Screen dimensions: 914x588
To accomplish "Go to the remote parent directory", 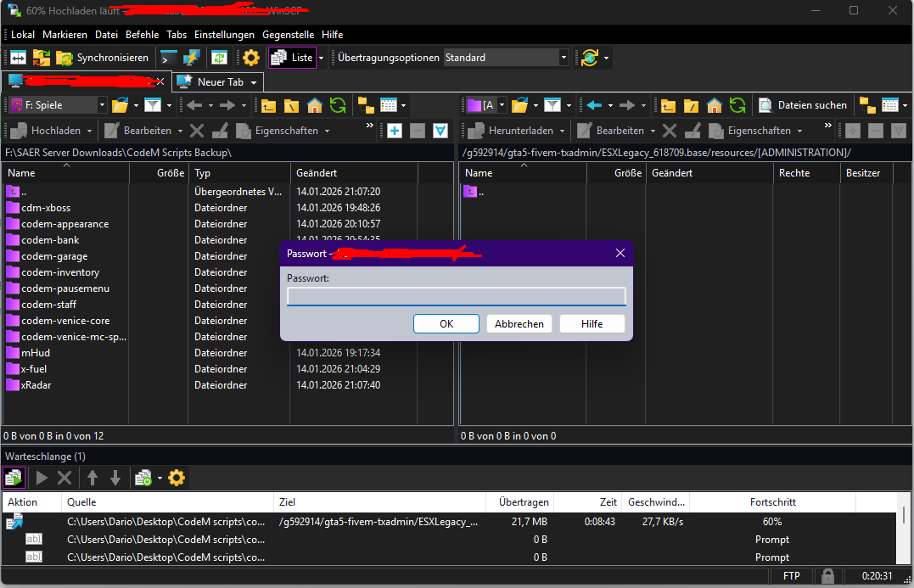I will 669,105.
